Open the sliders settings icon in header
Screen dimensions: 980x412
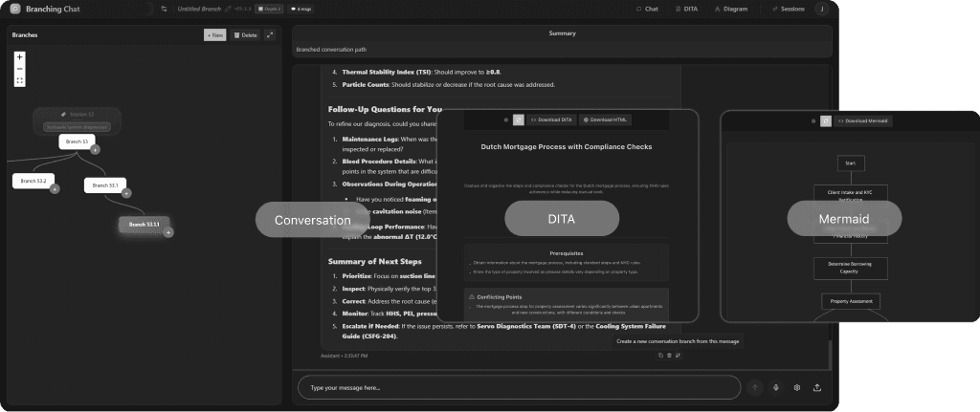tap(164, 9)
